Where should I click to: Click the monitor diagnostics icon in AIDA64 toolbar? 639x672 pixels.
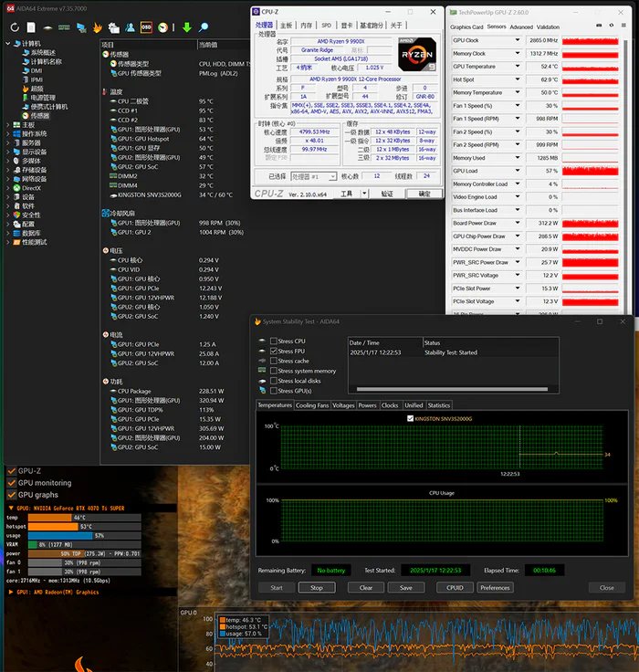81,28
